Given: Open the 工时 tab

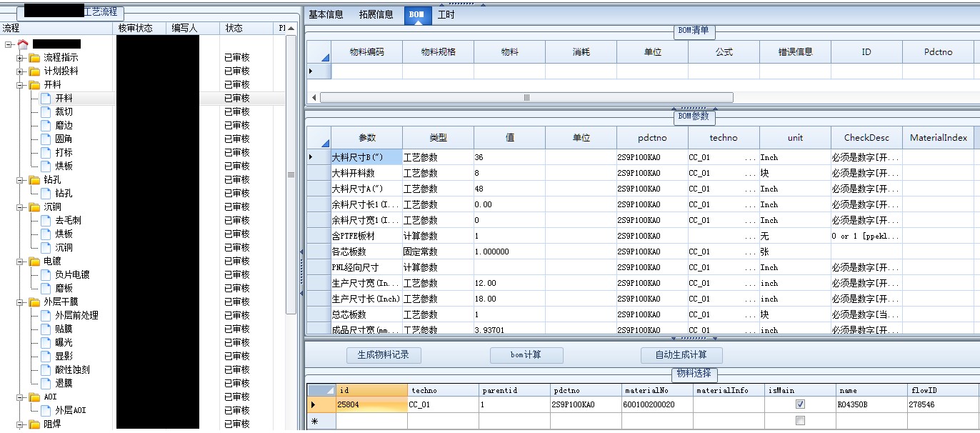Looking at the screenshot, I should (x=446, y=14).
